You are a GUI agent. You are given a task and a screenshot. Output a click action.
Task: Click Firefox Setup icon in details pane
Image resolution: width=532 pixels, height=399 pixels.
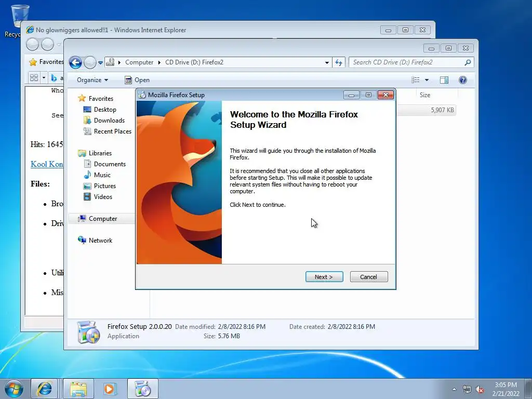pos(88,332)
